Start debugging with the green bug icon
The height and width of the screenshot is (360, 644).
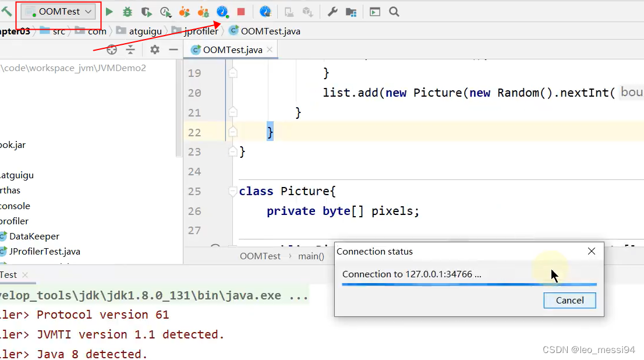(128, 12)
